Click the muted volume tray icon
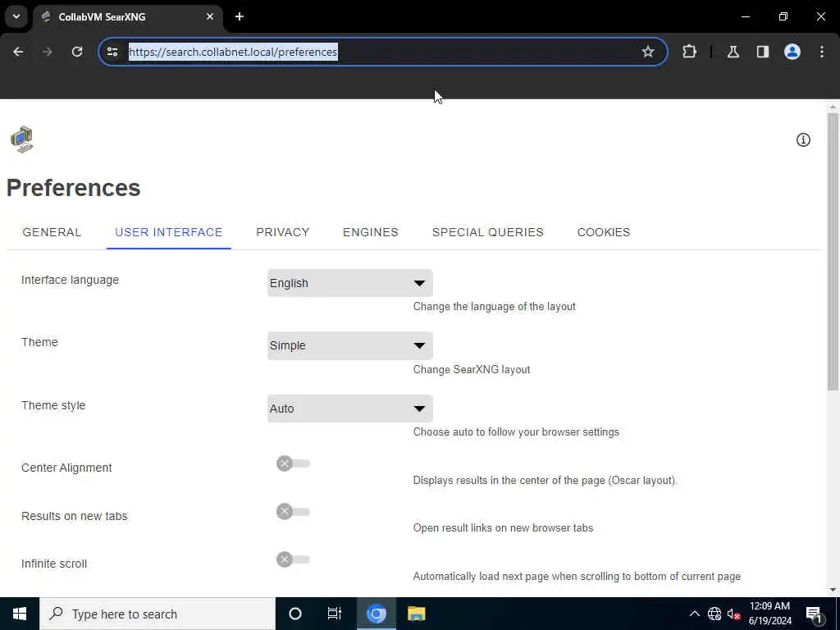 coord(733,614)
